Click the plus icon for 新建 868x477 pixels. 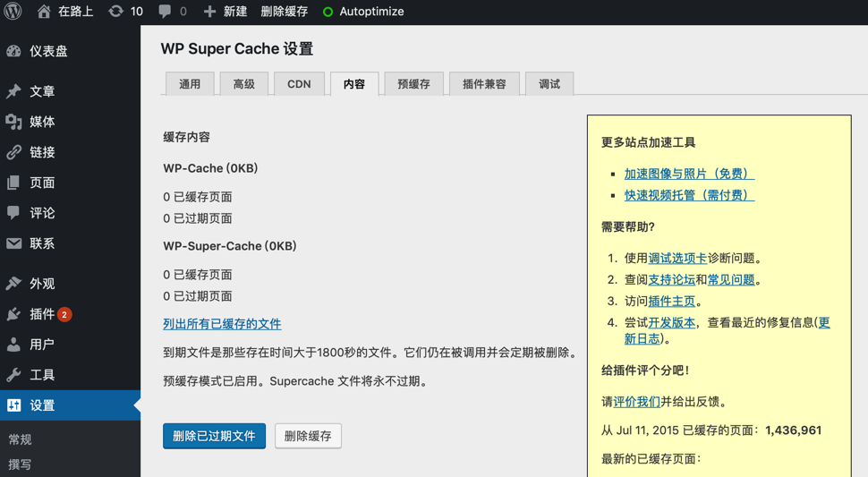(x=209, y=11)
